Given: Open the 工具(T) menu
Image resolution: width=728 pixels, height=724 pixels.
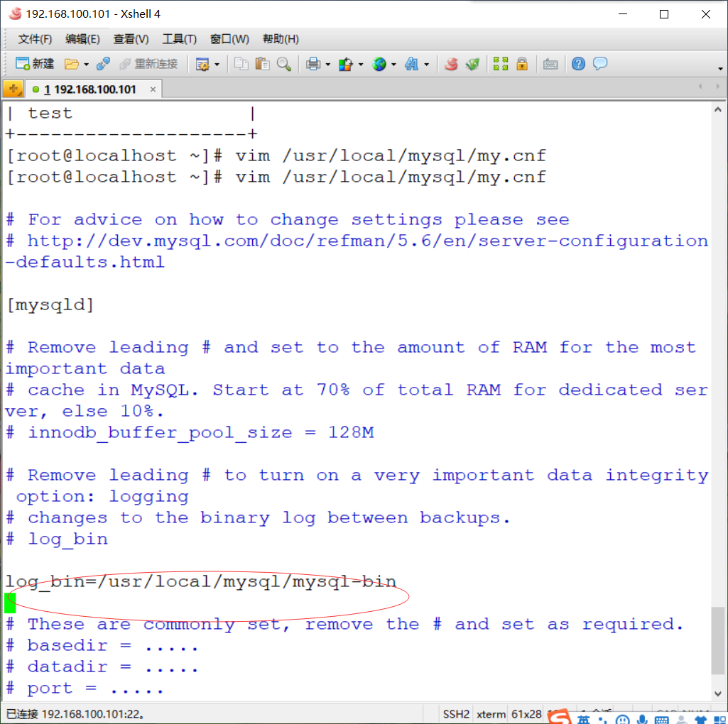Looking at the screenshot, I should click(179, 39).
